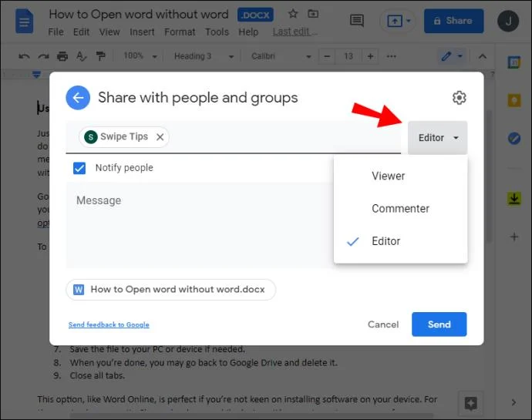Click the font size 13 field
The width and height of the screenshot is (532, 420).
348,56
